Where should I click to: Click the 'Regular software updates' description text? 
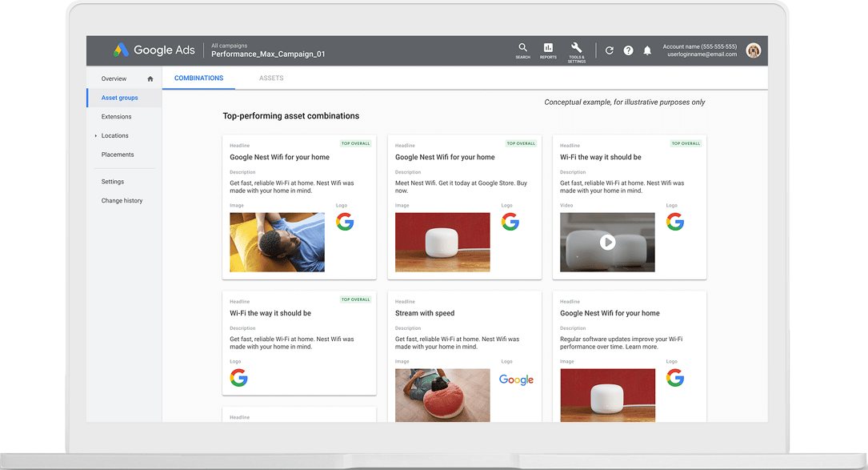click(x=621, y=343)
